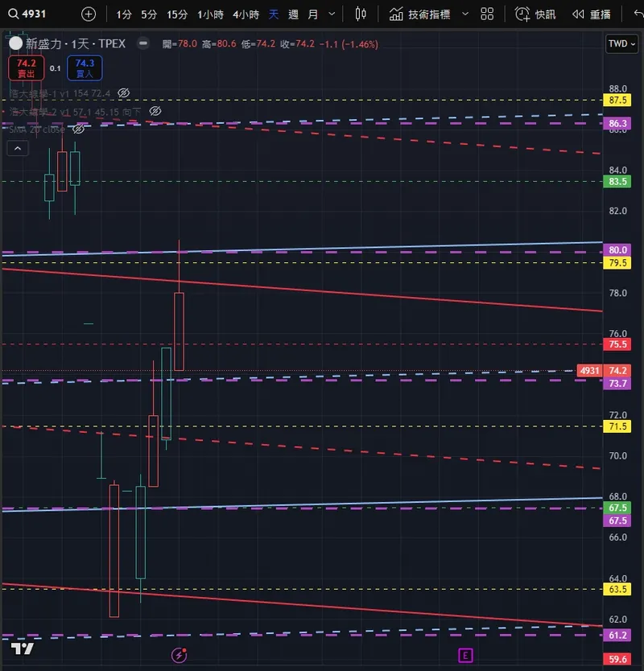This screenshot has width=644, height=671.
Task: Click the 80.0 purple price label
Action: [617, 250]
